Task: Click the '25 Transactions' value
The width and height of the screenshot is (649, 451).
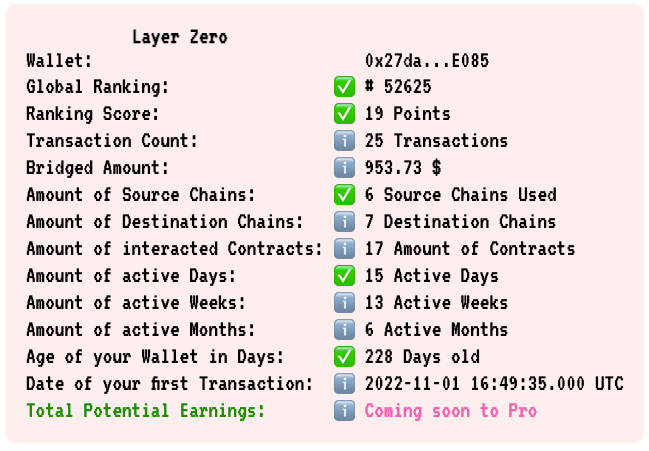Action: point(436,141)
